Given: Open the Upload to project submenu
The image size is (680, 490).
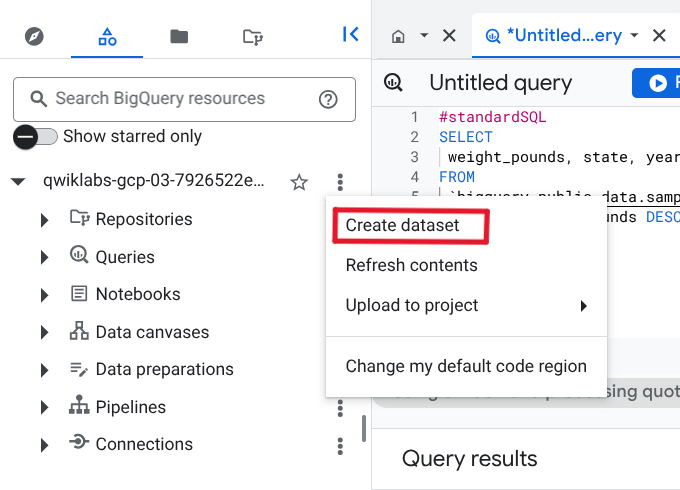Looking at the screenshot, I should (x=466, y=306).
